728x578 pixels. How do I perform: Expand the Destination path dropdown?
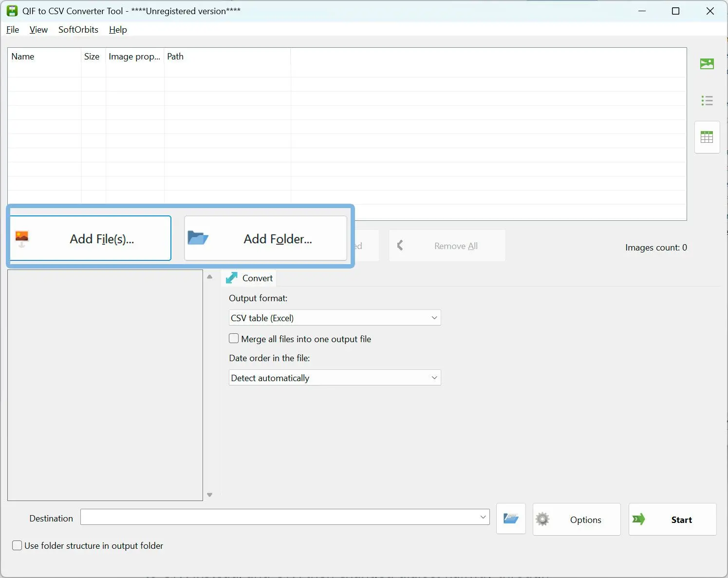tap(483, 517)
